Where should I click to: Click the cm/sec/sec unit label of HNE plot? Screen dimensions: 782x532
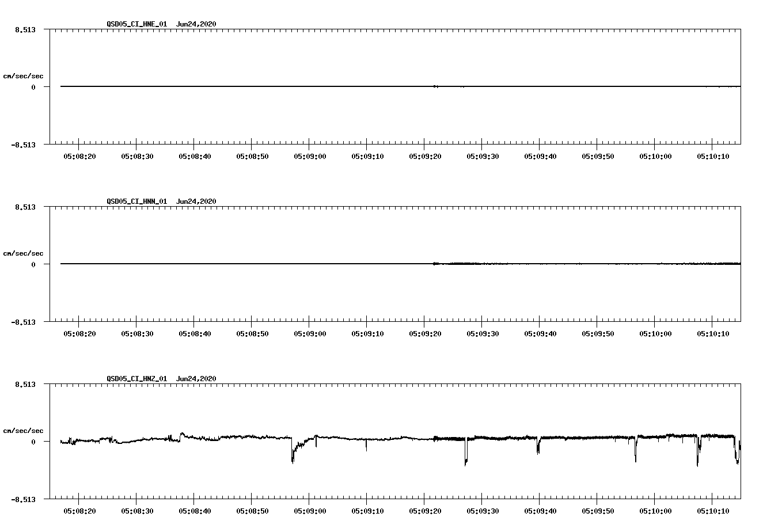[x=23, y=76]
